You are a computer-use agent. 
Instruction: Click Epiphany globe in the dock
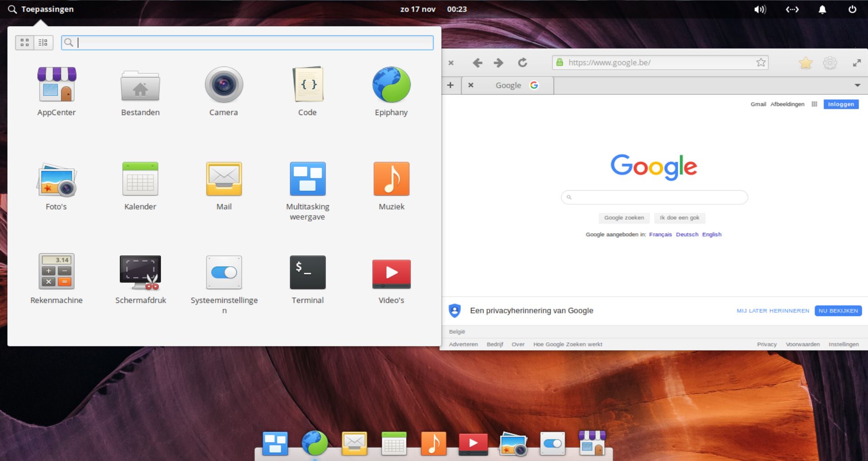pos(315,443)
